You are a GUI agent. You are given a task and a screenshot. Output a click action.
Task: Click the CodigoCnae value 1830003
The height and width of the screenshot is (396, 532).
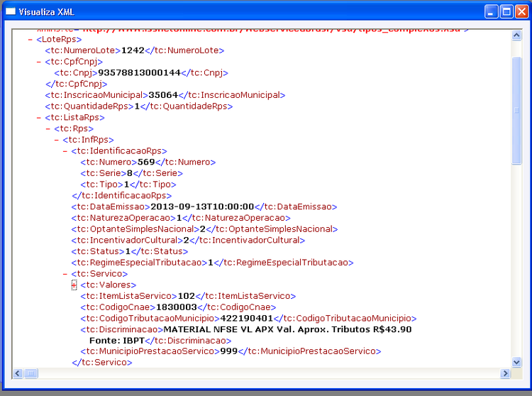point(177,307)
